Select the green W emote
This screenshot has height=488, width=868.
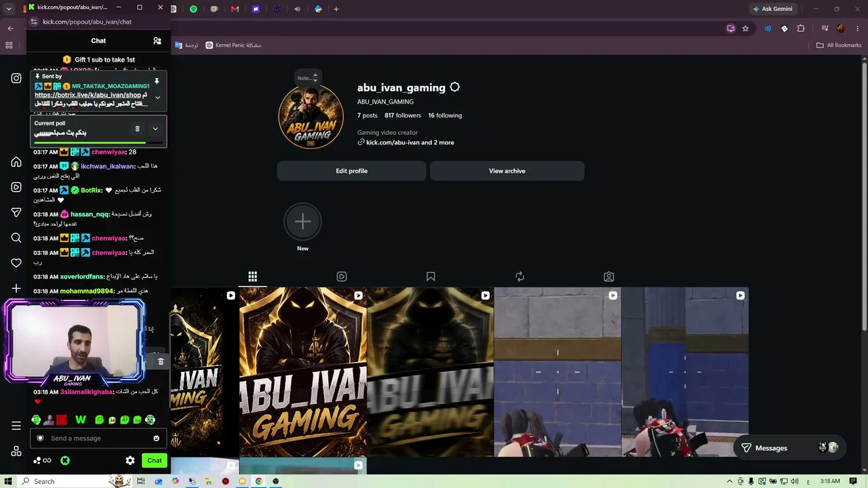(81, 420)
